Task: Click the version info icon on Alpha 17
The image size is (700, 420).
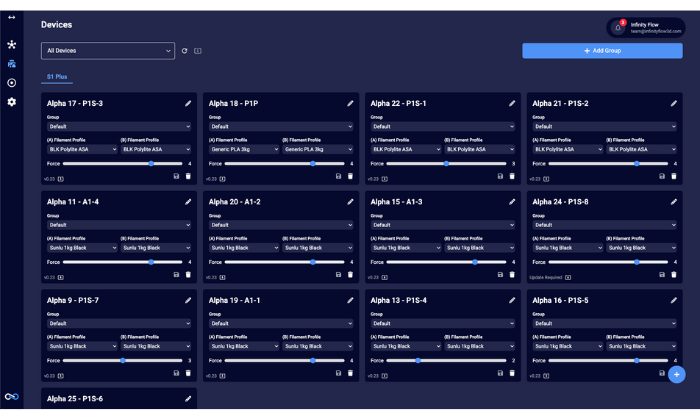Action: 61,179
